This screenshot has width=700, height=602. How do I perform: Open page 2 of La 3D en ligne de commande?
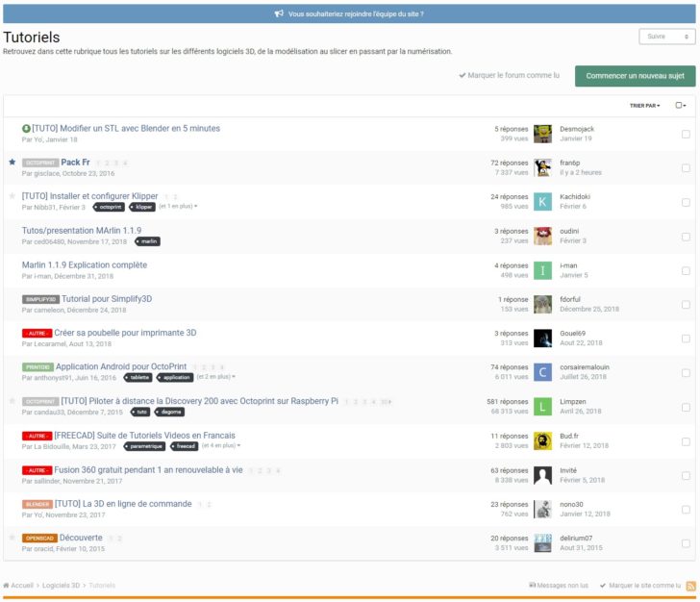coord(209,505)
